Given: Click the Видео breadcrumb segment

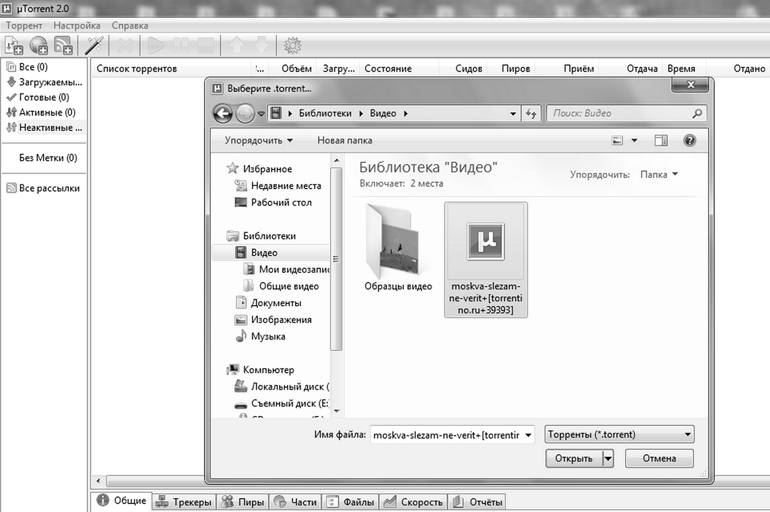Looking at the screenshot, I should pyautogui.click(x=383, y=113).
